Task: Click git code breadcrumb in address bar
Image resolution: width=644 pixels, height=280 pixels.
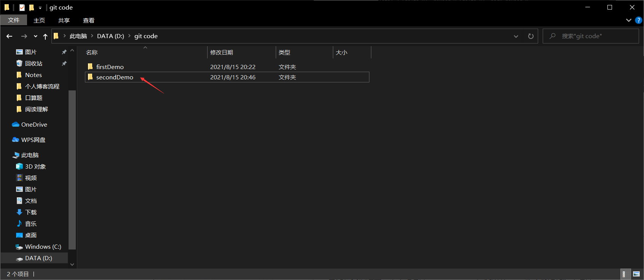Action: [146, 36]
